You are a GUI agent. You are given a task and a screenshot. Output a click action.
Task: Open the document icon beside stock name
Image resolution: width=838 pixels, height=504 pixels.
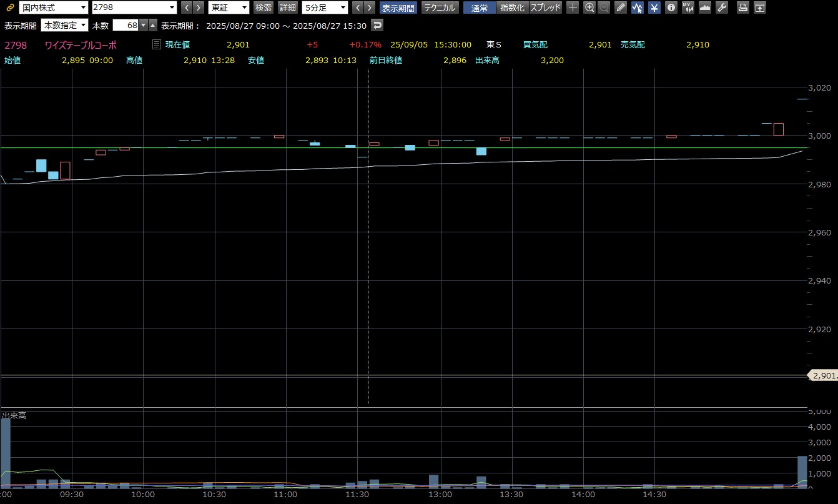click(x=157, y=45)
